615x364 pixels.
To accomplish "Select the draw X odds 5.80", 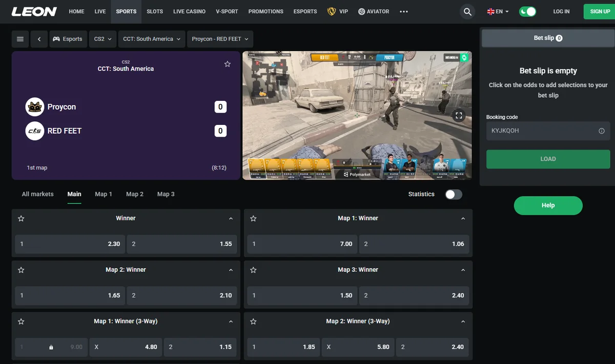I will coord(358,347).
